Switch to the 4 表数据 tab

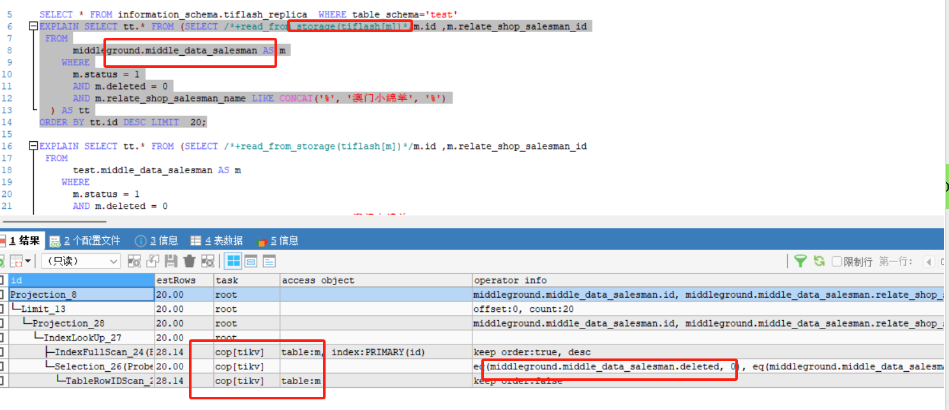pos(217,240)
